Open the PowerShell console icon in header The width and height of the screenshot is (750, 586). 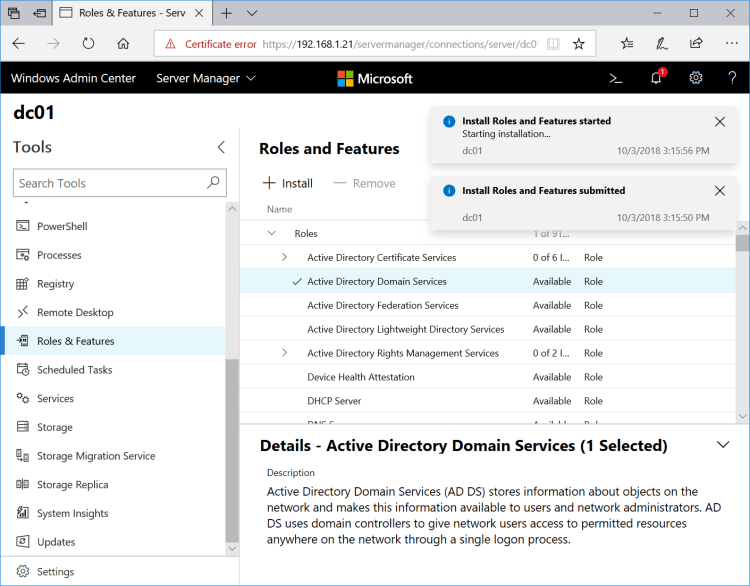coord(617,78)
